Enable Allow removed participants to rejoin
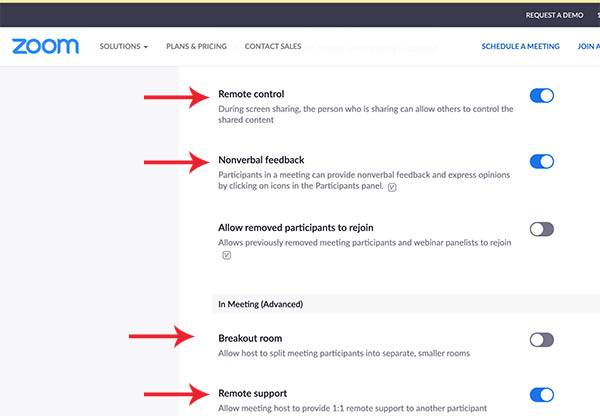This screenshot has width=600, height=416. pyautogui.click(x=541, y=229)
